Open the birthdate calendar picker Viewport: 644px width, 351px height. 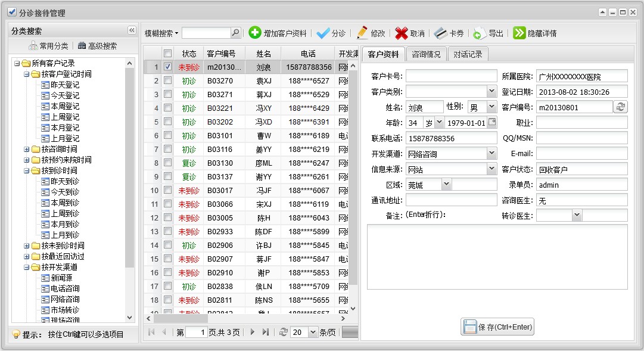pyautogui.click(x=492, y=122)
